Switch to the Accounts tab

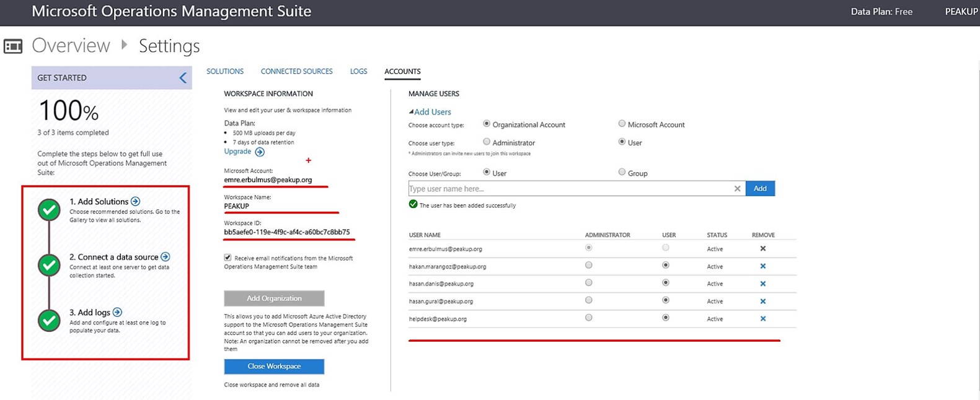pos(402,72)
